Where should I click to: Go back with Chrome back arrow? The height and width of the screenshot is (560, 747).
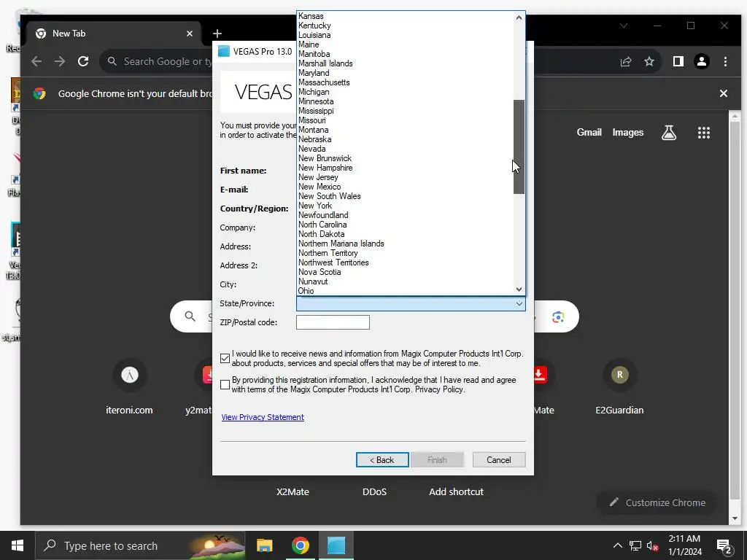[x=36, y=61]
